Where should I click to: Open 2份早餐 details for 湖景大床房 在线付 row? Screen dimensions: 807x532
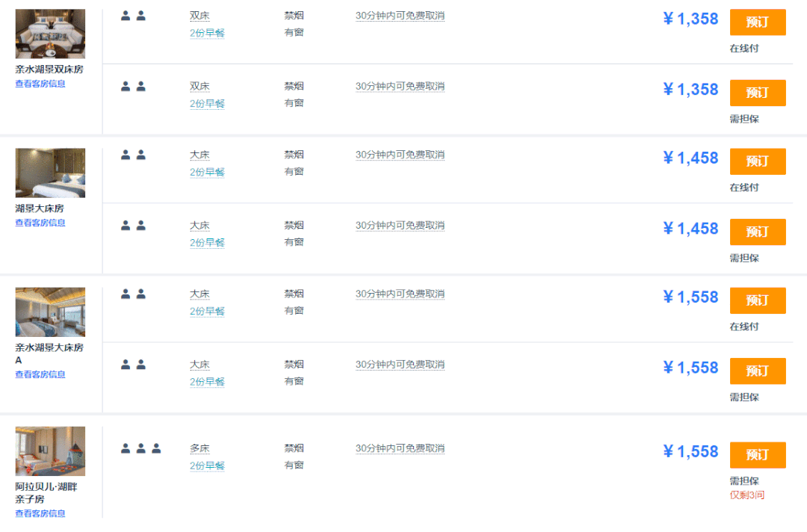(x=207, y=172)
